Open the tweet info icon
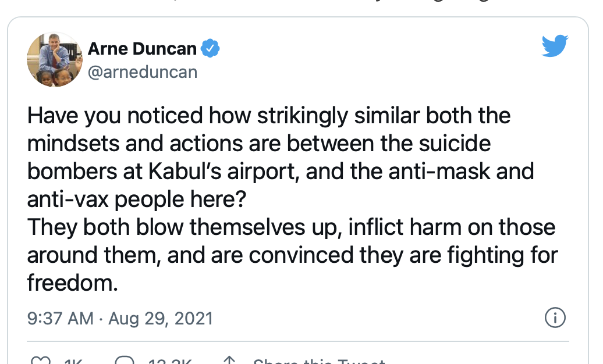Viewport: 603px width, 364px height. click(x=555, y=317)
